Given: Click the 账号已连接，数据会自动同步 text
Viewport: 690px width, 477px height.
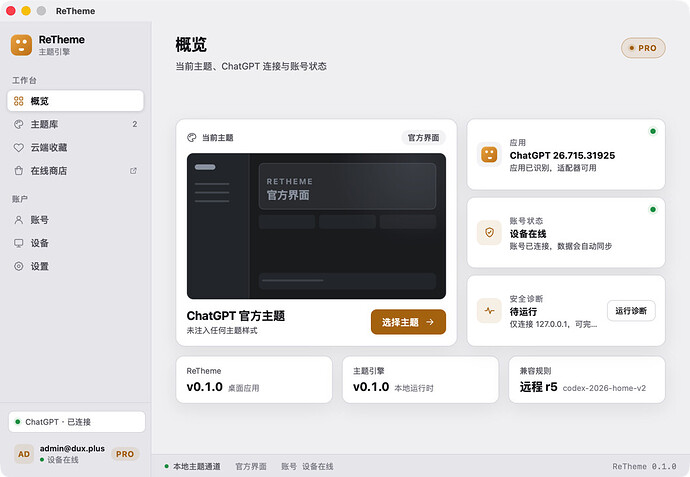Looking at the screenshot, I should pyautogui.click(x=561, y=246).
